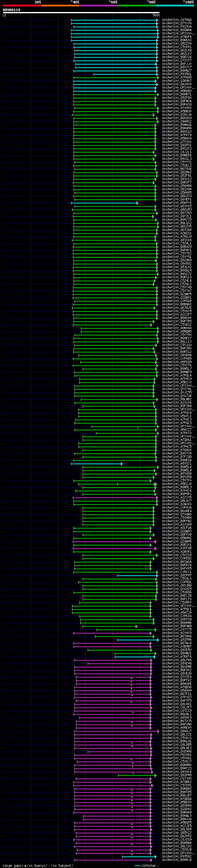
Task: Open the UniRef100_B9R6S0 hit
Action: [x=177, y=40]
